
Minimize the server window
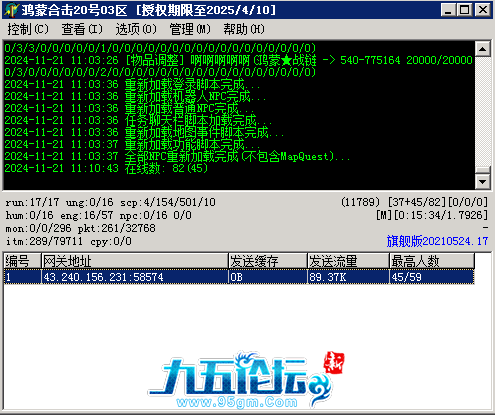click(x=448, y=10)
